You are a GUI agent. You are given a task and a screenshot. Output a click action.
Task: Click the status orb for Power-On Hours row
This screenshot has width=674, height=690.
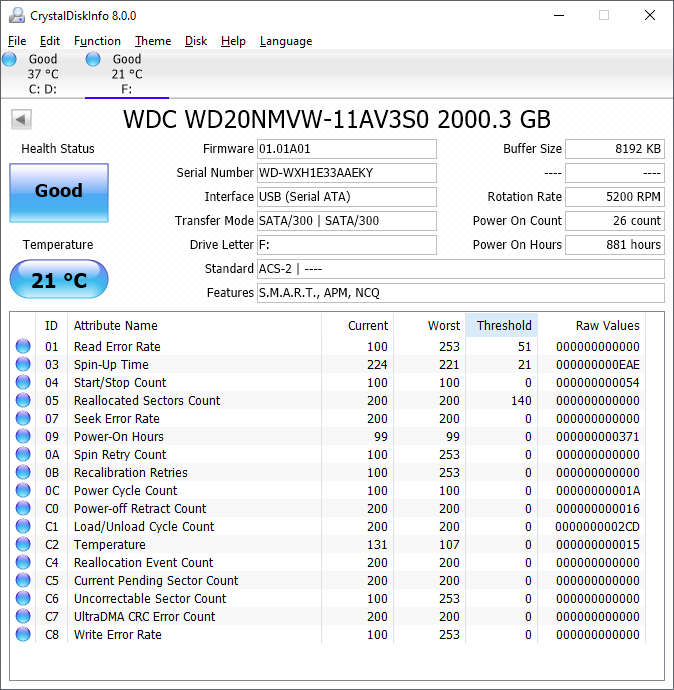point(23,437)
